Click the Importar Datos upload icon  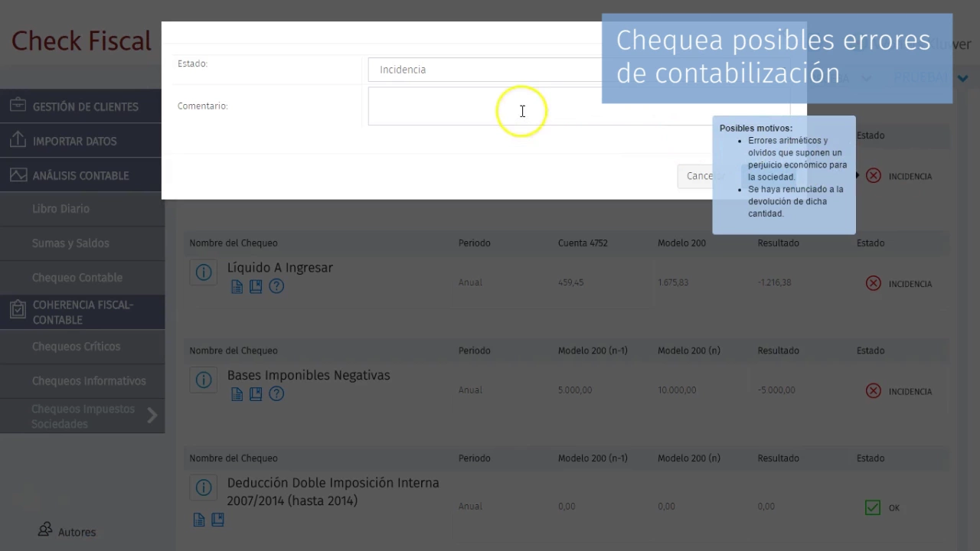click(x=18, y=140)
